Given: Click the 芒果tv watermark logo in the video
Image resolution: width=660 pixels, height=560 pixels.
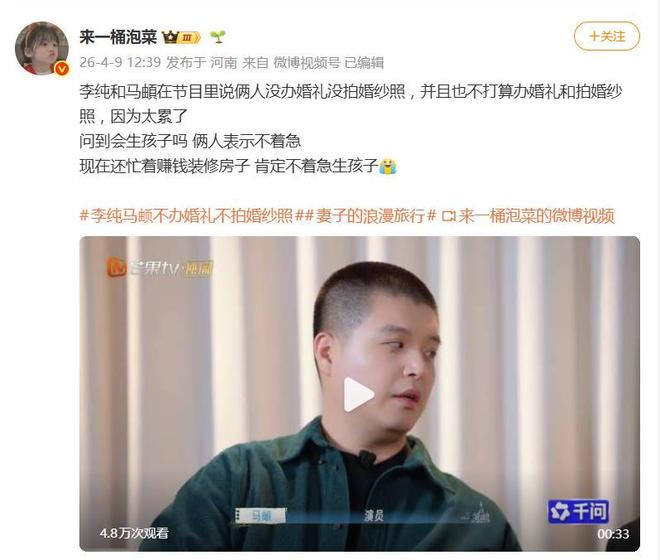Looking at the screenshot, I should tap(160, 268).
